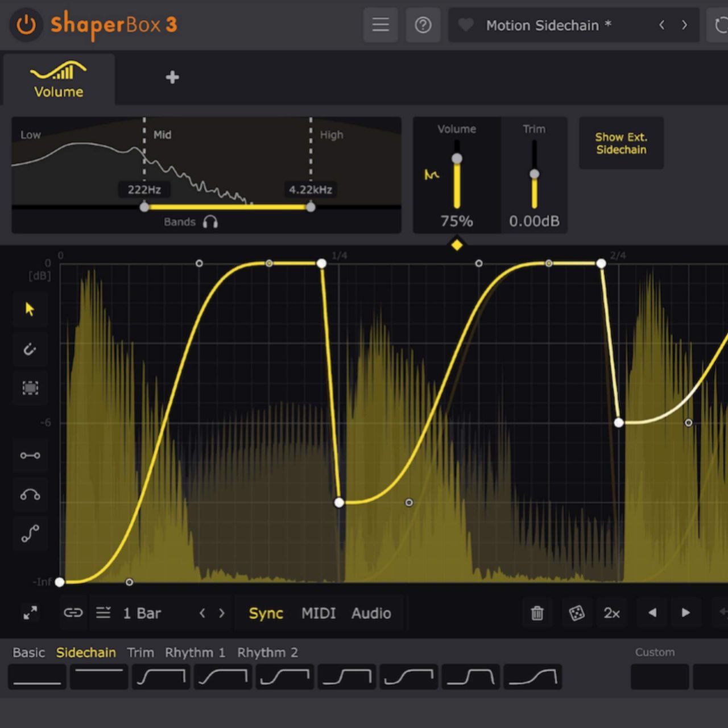
Task: Click the curve node at -6 dB
Action: [x=619, y=423]
